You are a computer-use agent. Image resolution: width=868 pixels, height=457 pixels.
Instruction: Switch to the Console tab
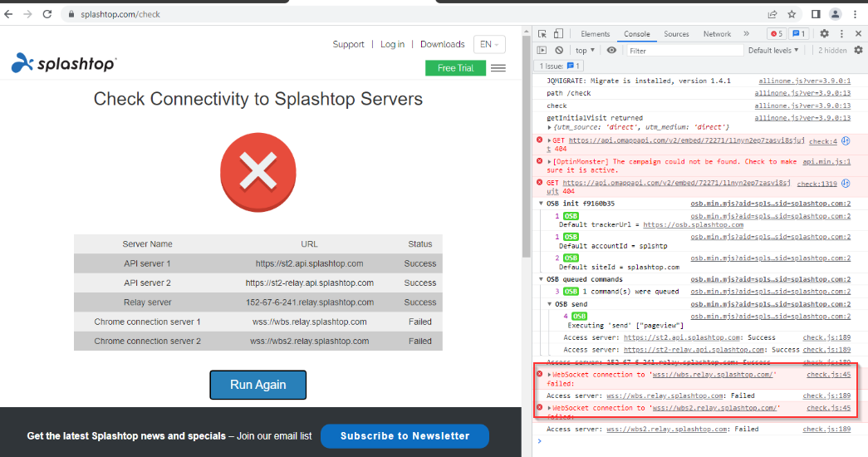pos(636,34)
